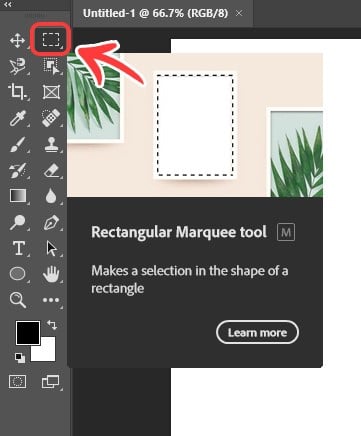Viewport: 361px width, 436px height.
Task: Select the Clone Stamp tool
Action: [x=51, y=144]
